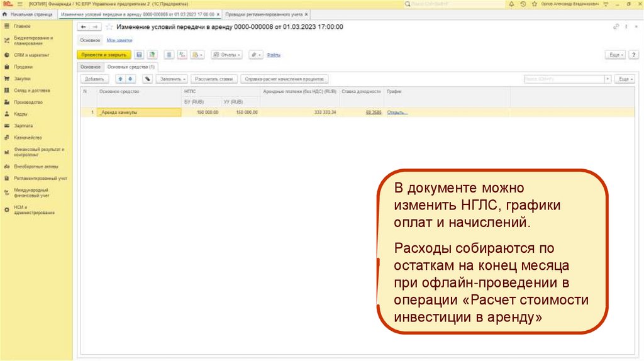
Task: Click the table search input field
Action: click(x=563, y=79)
